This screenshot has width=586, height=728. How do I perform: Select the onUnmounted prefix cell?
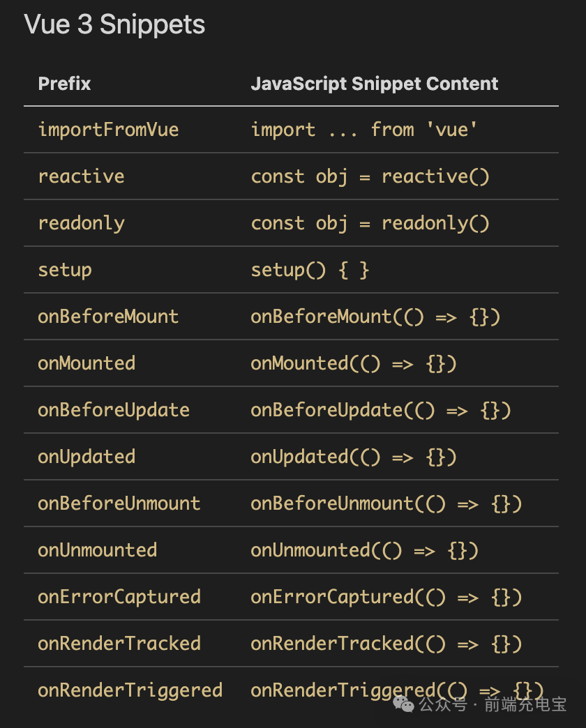click(x=98, y=550)
